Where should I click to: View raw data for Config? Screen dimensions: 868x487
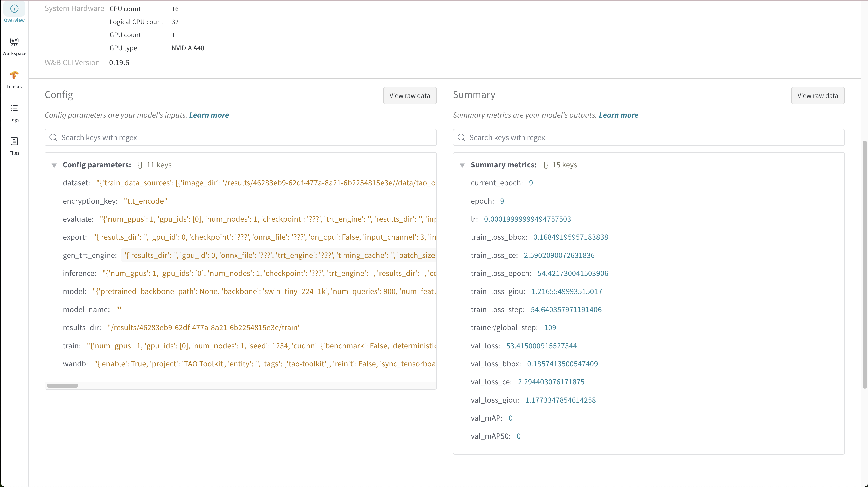click(x=409, y=95)
